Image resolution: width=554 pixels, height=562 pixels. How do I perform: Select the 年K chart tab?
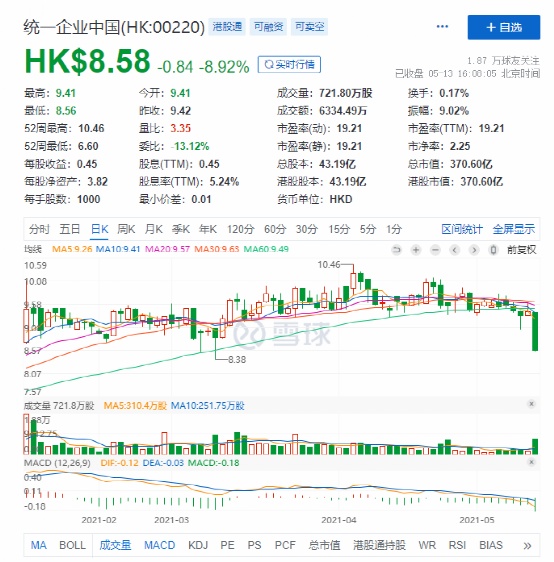(208, 229)
